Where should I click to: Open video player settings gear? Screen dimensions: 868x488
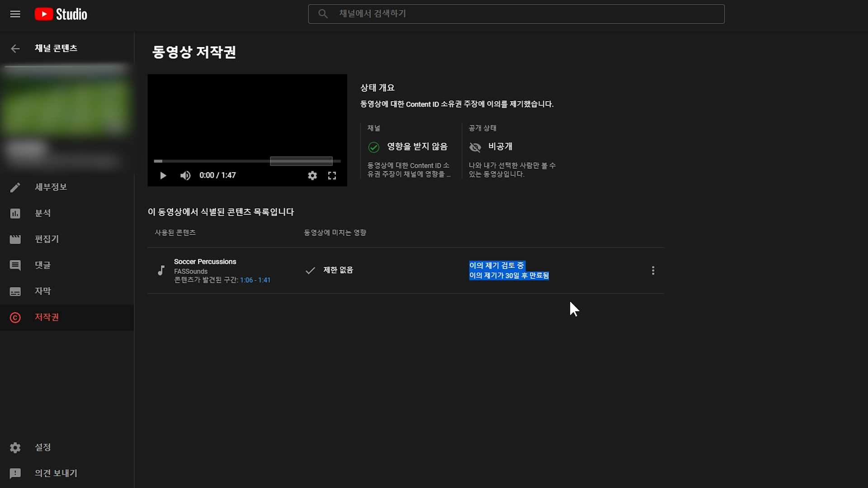pyautogui.click(x=312, y=175)
